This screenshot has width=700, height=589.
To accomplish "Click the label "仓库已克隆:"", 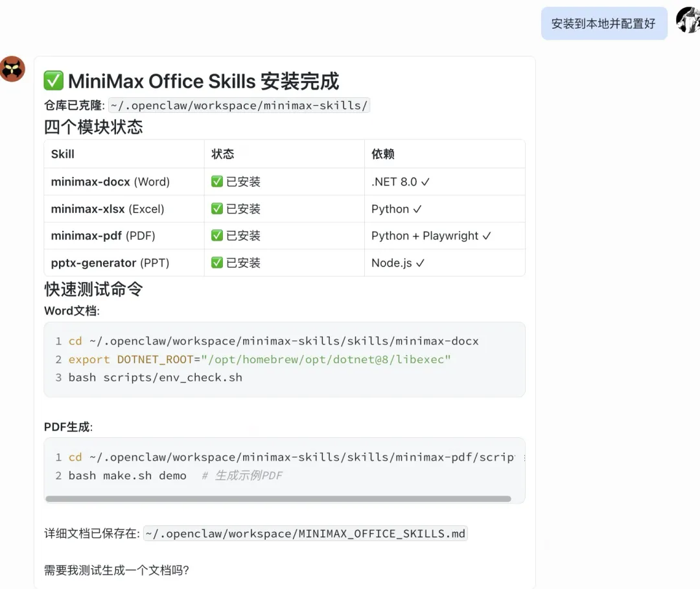I will [x=74, y=106].
